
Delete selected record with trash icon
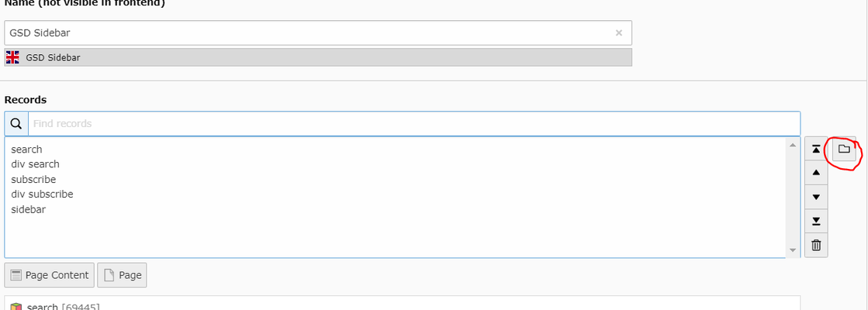816,246
